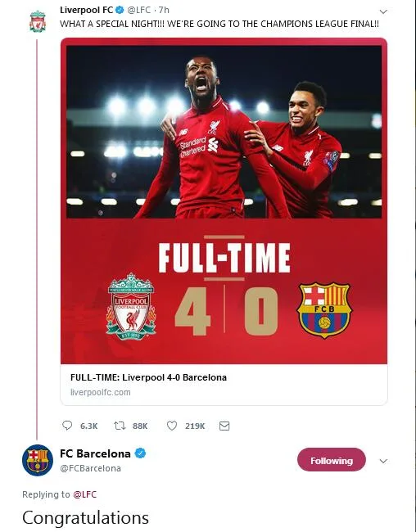
Task: Retweet using the 88K retweet icon
Action: pos(120,426)
